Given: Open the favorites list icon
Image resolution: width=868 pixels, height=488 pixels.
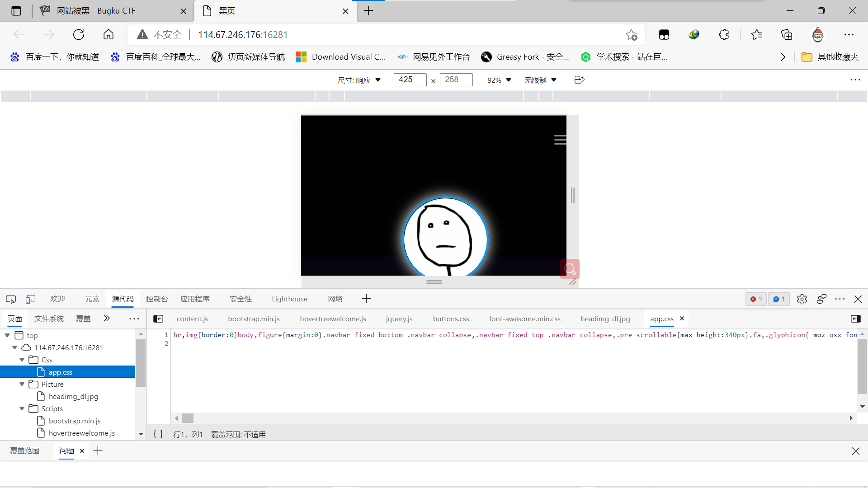Looking at the screenshot, I should tap(757, 35).
